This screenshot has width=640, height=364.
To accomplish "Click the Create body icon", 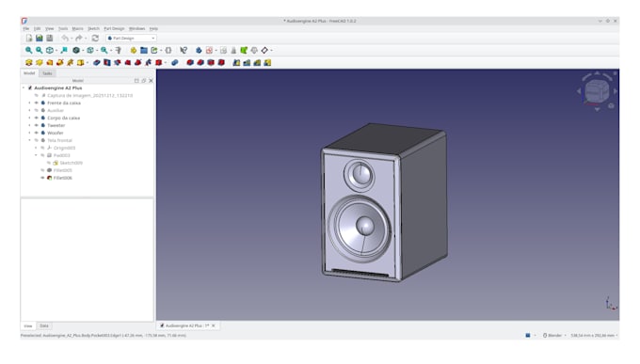I will [x=199, y=50].
